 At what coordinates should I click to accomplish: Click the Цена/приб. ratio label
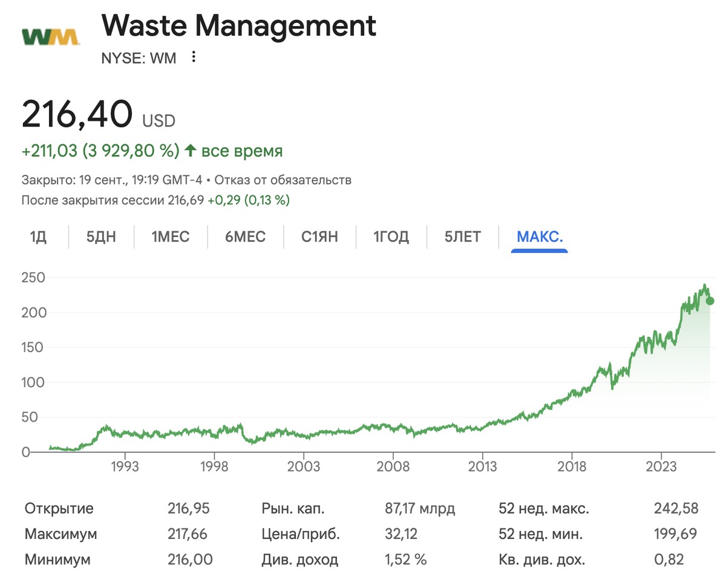(301, 534)
